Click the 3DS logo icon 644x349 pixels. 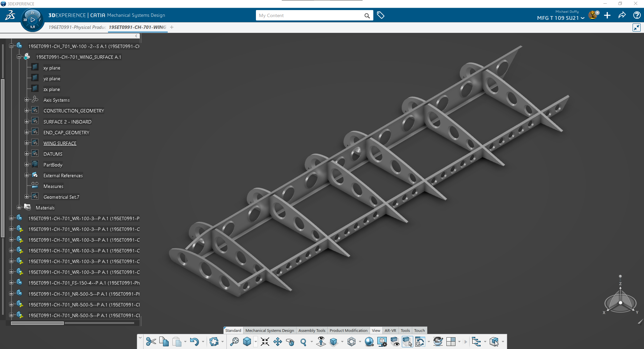[x=10, y=15]
